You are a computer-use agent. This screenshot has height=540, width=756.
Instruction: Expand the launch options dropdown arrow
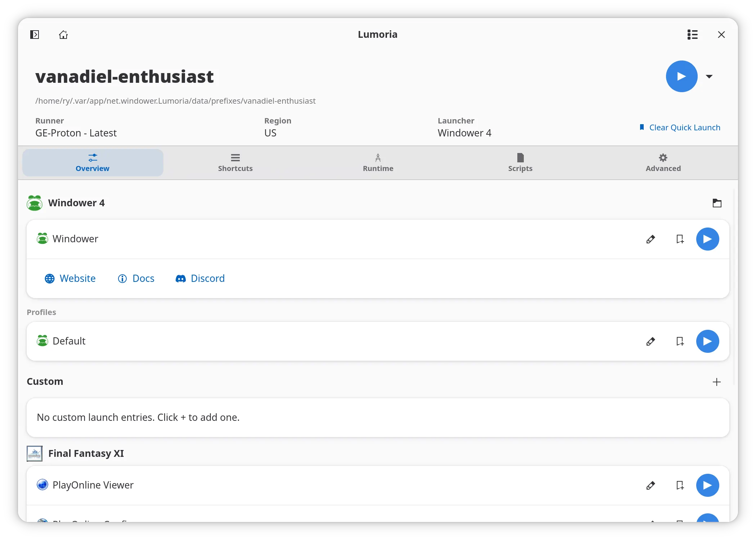[709, 76]
